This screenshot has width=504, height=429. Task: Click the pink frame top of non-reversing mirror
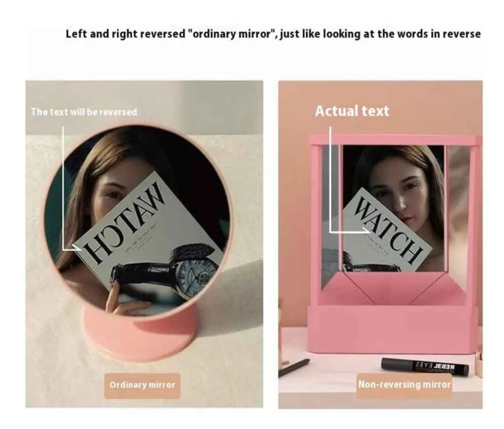(x=395, y=141)
